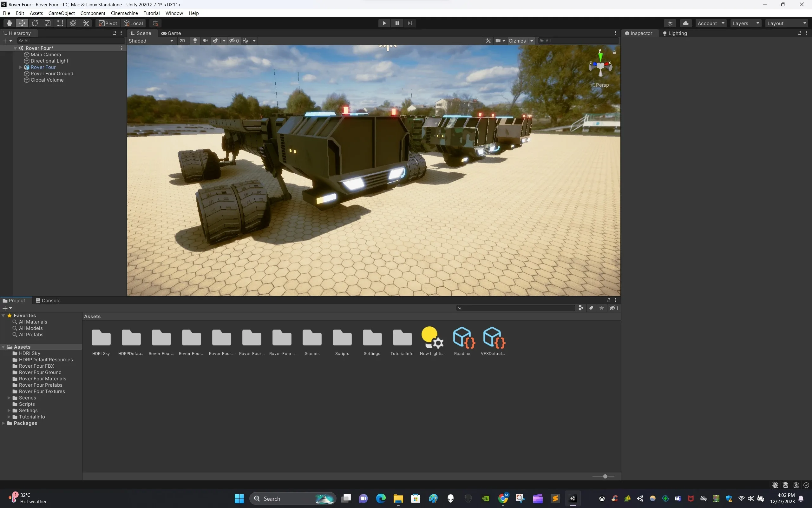Select the Hand tool
This screenshot has width=812, height=508.
(x=10, y=23)
